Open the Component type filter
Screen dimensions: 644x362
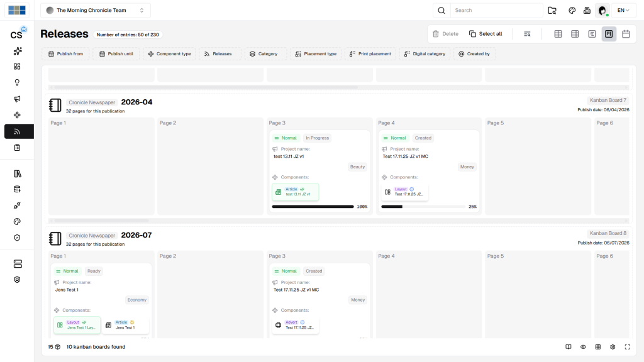(x=169, y=54)
